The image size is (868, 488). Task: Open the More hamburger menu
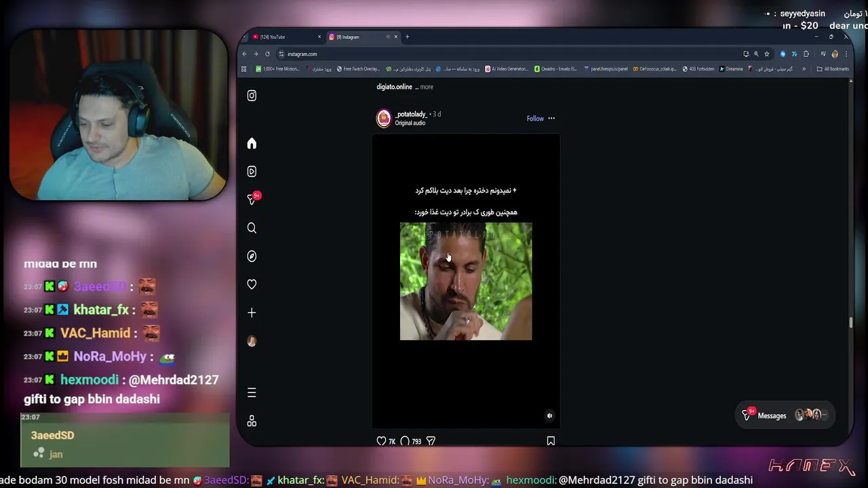252,393
